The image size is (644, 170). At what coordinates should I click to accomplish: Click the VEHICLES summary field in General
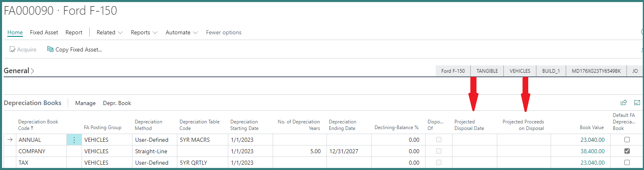520,71
